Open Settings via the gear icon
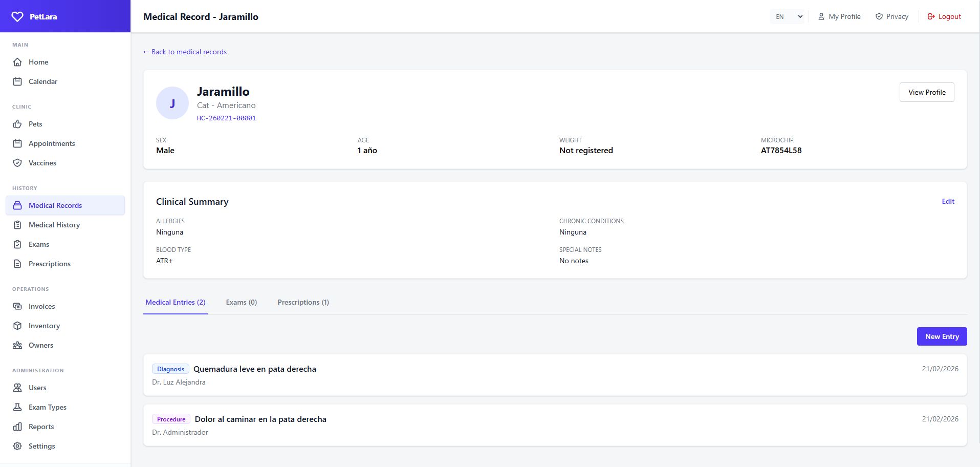 17,446
